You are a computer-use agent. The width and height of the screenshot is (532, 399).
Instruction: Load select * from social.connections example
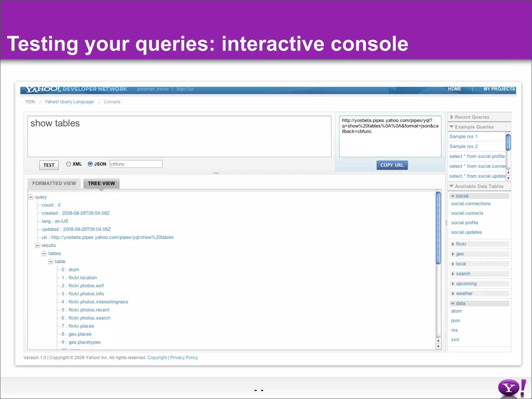click(477, 166)
